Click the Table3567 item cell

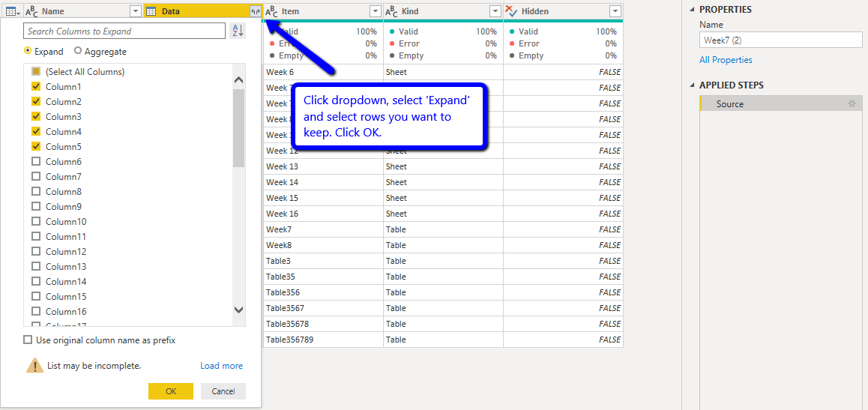pyautogui.click(x=323, y=307)
